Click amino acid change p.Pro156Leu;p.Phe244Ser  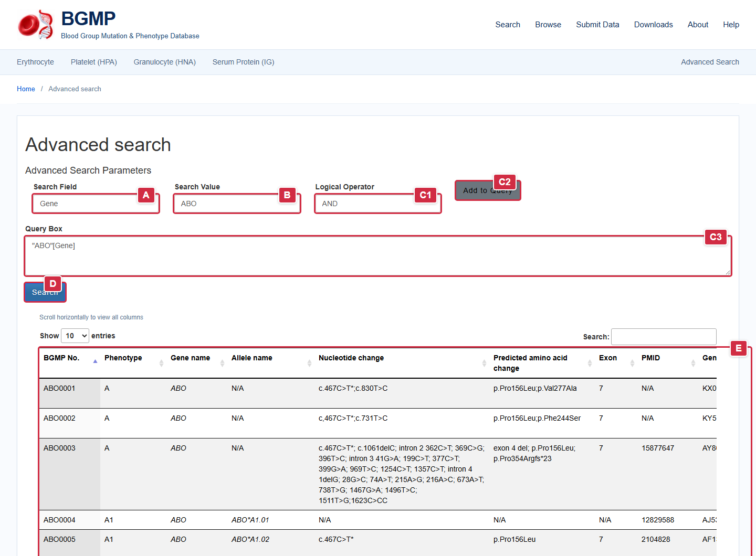[537, 418]
